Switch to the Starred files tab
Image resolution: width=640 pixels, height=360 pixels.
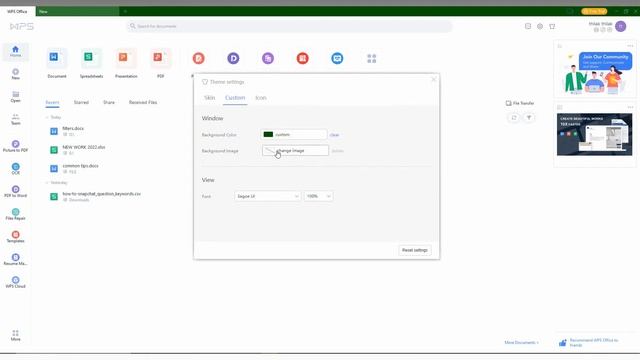click(81, 102)
